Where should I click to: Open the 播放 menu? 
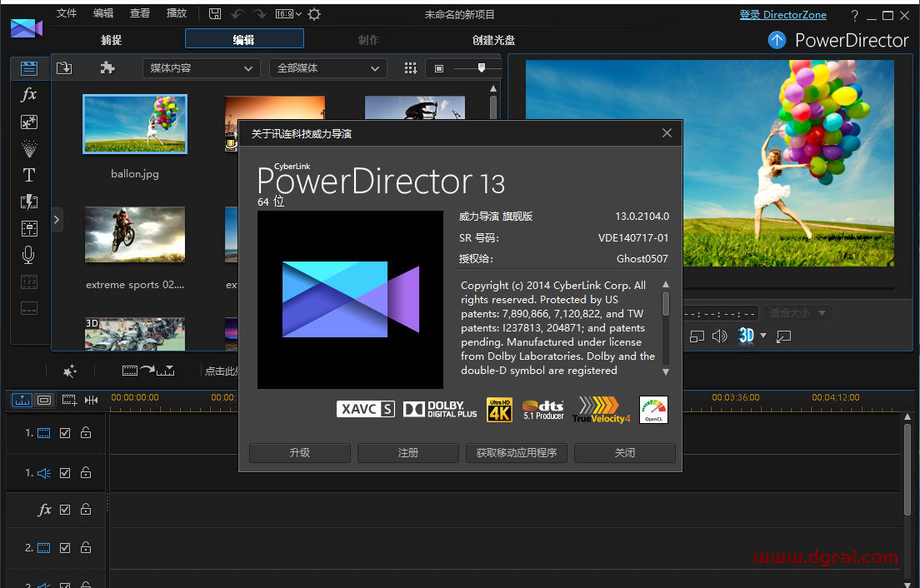tap(176, 13)
